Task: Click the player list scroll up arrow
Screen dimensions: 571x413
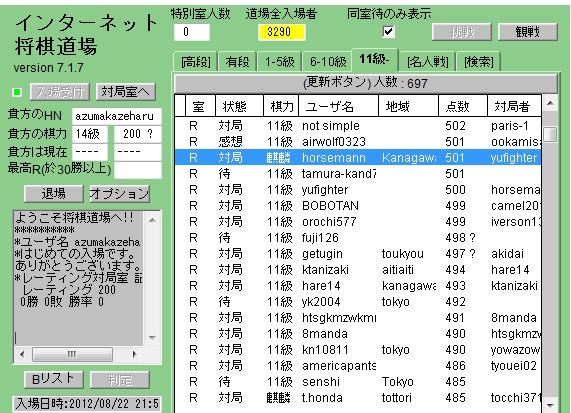Action: 550,104
